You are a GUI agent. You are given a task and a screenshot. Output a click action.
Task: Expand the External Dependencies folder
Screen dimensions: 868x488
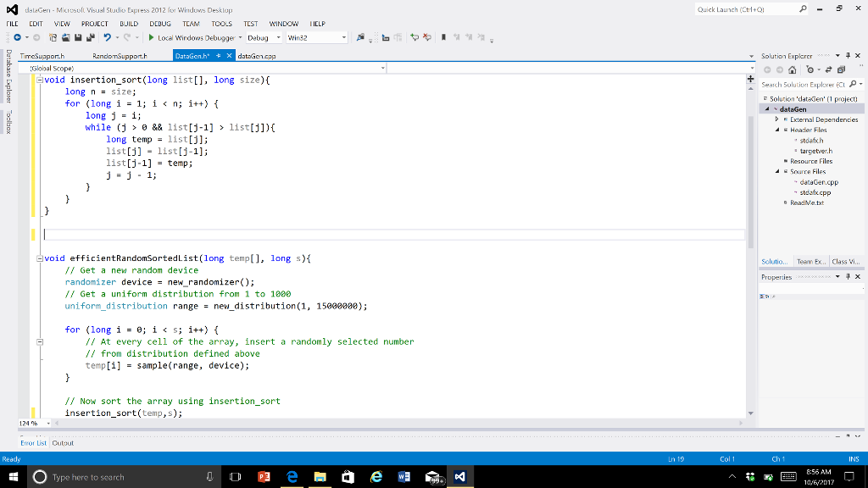[776, 119]
